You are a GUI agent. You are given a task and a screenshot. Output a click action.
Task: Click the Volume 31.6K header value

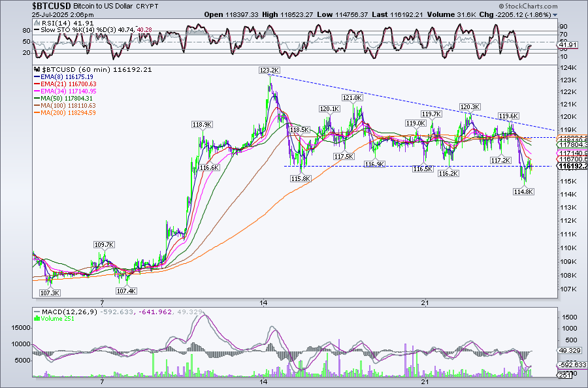[451, 15]
